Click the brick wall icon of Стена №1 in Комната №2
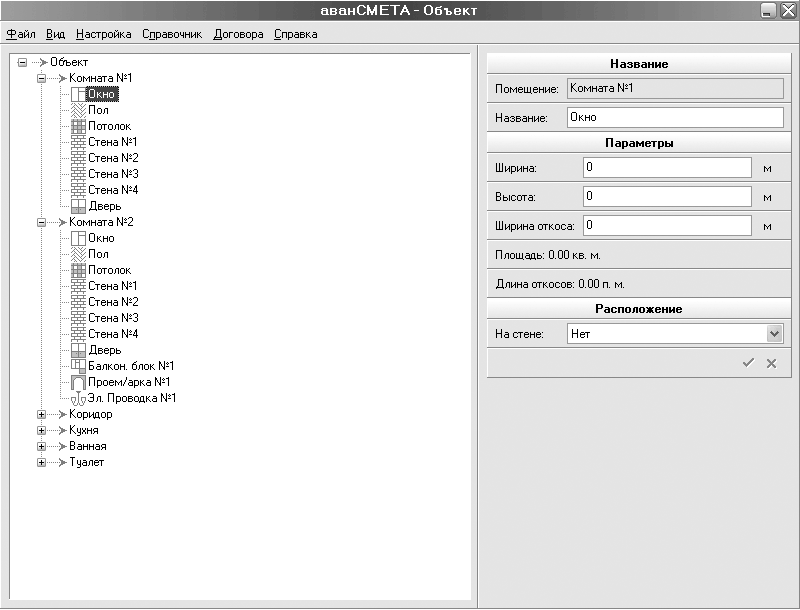The image size is (800, 610). click(79, 286)
